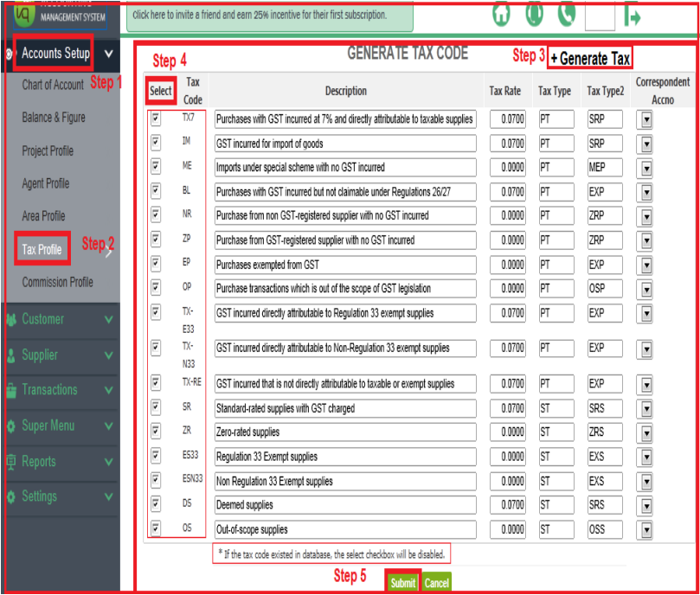Open Chart of Account menu item
Viewport: 700px width, 595px height.
pyautogui.click(x=52, y=85)
